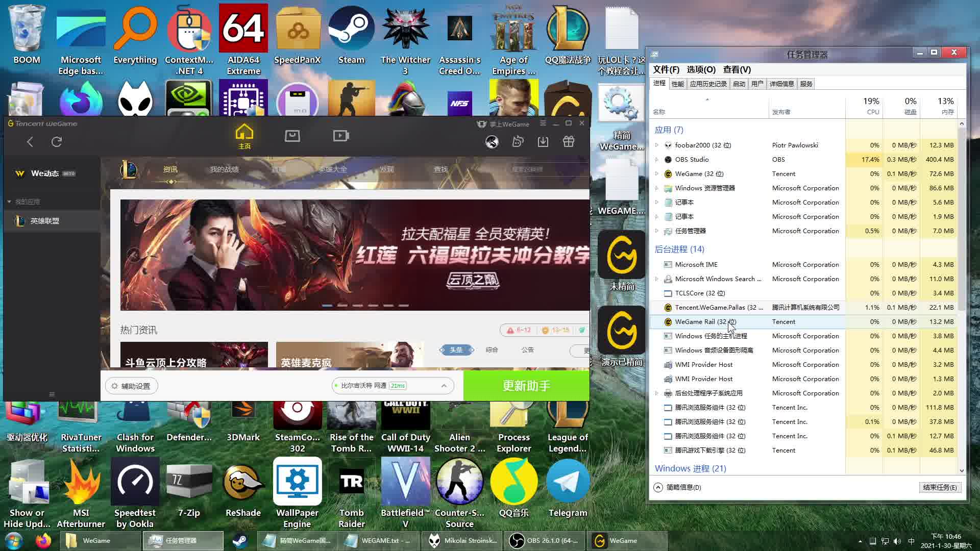Viewport: 980px width, 551px height.
Task: Open 红莲 六福奥拉夫 banner image
Action: coord(355,255)
